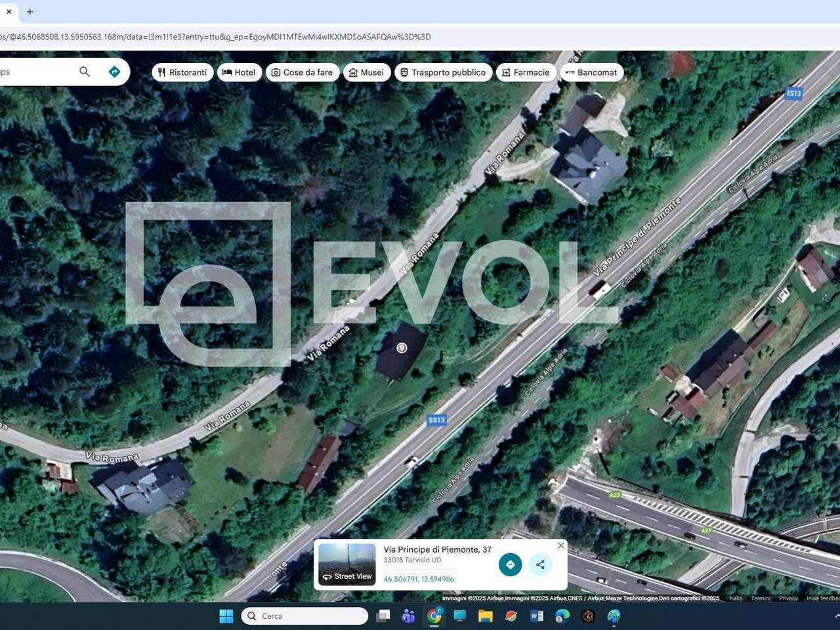Click the dropped pin marker on the map
Image resolution: width=840 pixels, height=630 pixels.
tap(402, 348)
